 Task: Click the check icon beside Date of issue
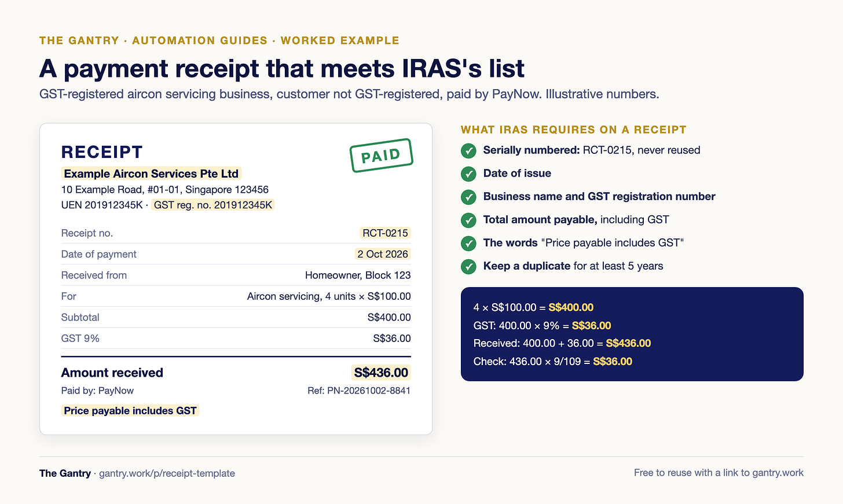pyautogui.click(x=468, y=174)
